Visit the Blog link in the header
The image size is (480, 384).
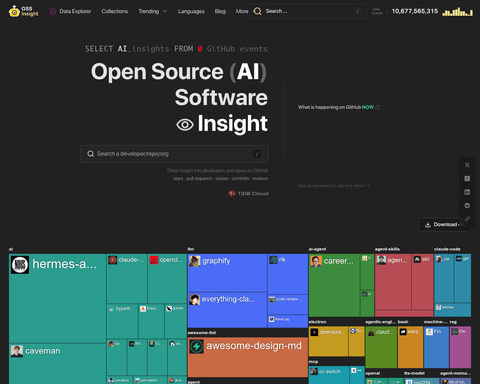click(x=220, y=11)
